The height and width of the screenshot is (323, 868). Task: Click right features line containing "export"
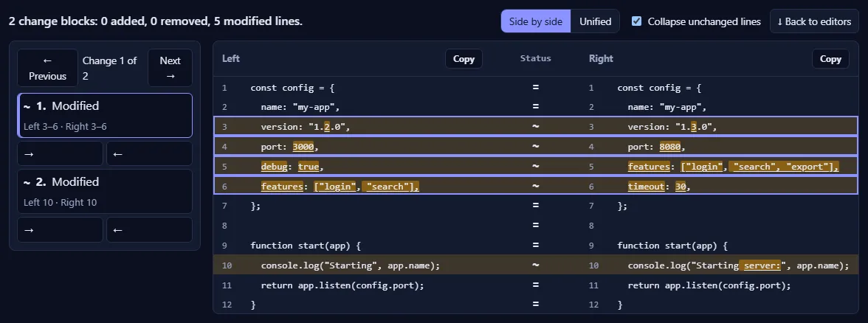point(734,167)
